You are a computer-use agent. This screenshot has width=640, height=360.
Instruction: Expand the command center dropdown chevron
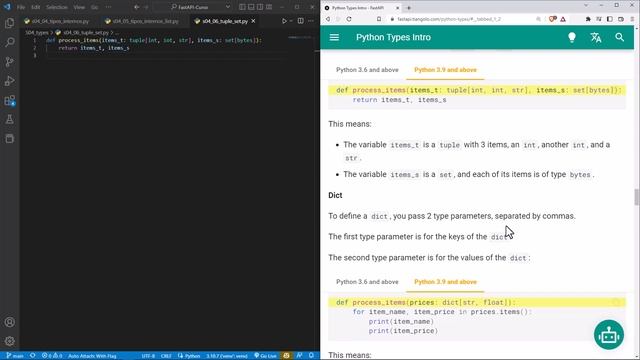[228, 7]
